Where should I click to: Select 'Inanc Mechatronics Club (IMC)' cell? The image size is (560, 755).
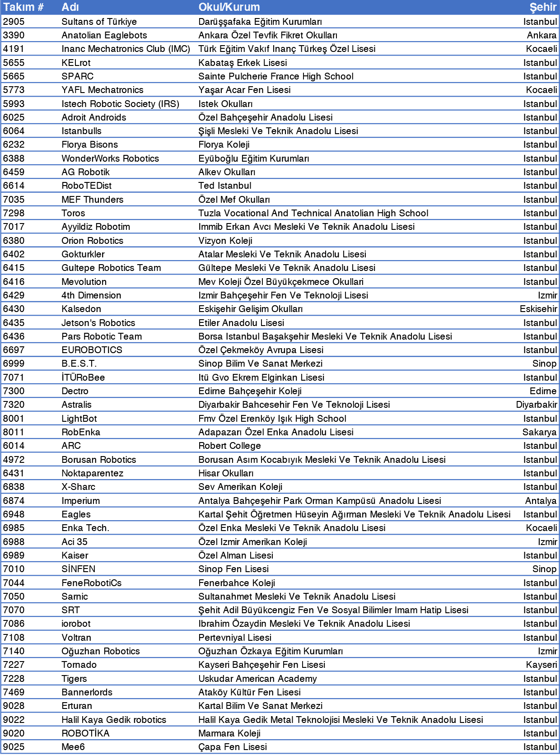point(126,49)
